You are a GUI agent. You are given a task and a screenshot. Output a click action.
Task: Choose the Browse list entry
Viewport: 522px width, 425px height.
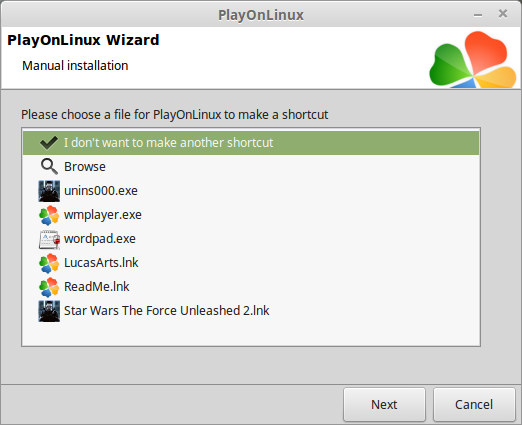pos(251,167)
